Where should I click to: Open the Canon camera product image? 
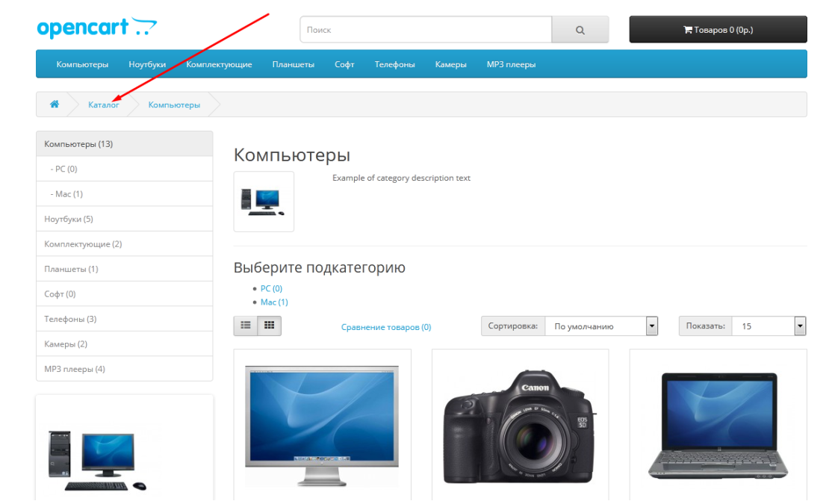pos(520,425)
